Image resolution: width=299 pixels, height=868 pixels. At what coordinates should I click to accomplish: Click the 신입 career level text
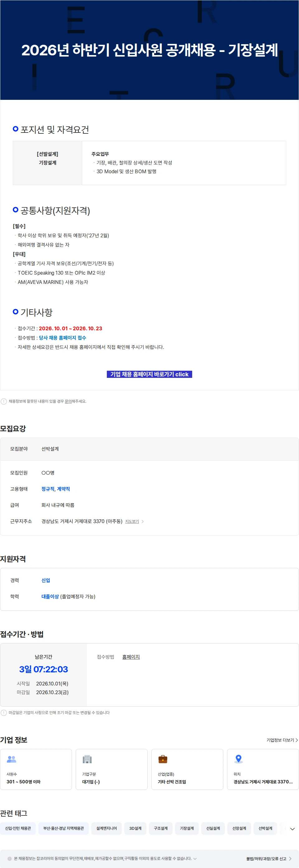tap(45, 580)
